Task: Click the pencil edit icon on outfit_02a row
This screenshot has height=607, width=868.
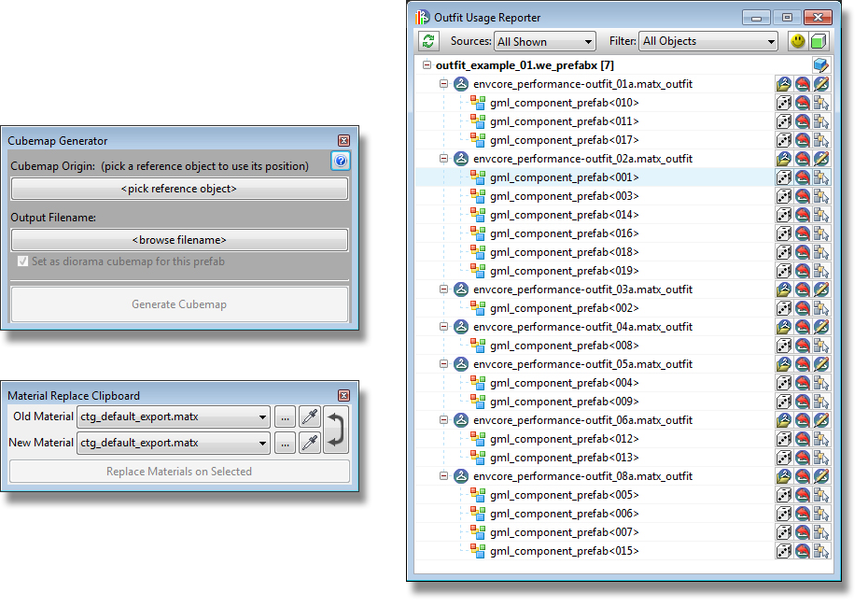Action: pos(821,159)
